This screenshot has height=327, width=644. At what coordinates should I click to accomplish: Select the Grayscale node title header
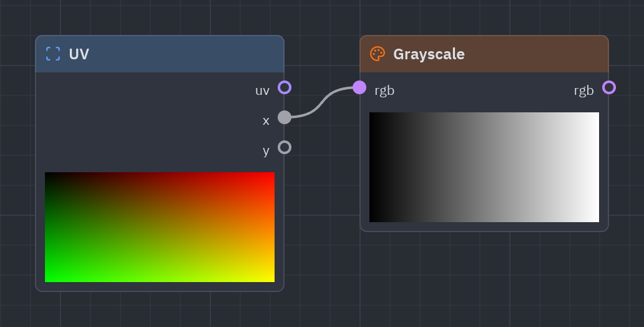[x=484, y=54]
